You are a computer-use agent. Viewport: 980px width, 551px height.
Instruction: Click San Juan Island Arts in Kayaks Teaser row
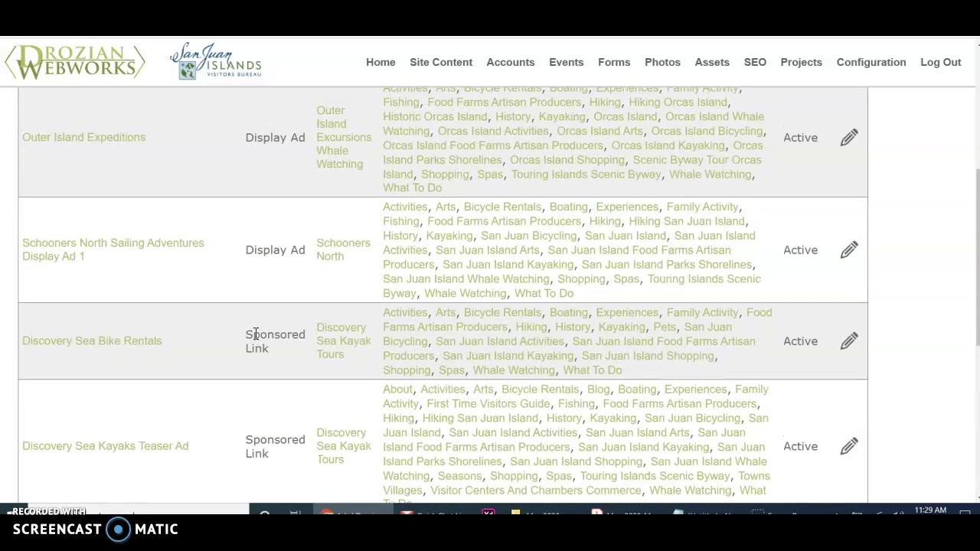[x=637, y=432]
